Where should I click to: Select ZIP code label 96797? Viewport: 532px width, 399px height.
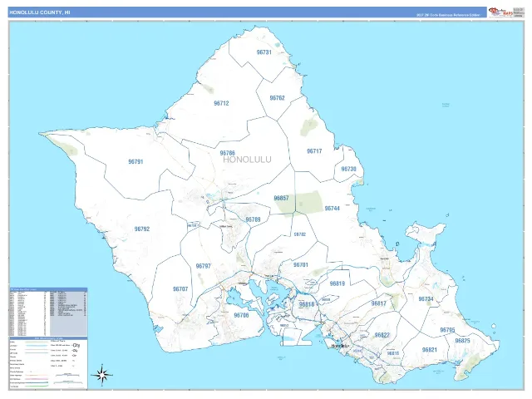(x=203, y=266)
